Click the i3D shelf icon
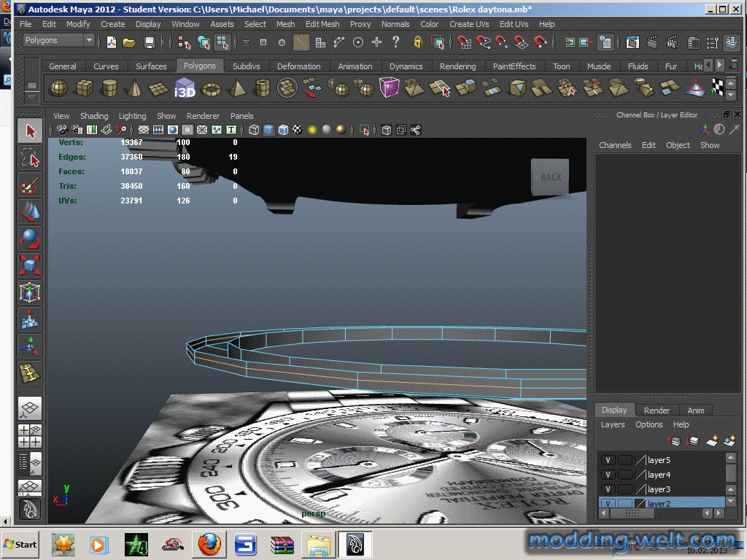The height and width of the screenshot is (560, 747). click(x=185, y=88)
